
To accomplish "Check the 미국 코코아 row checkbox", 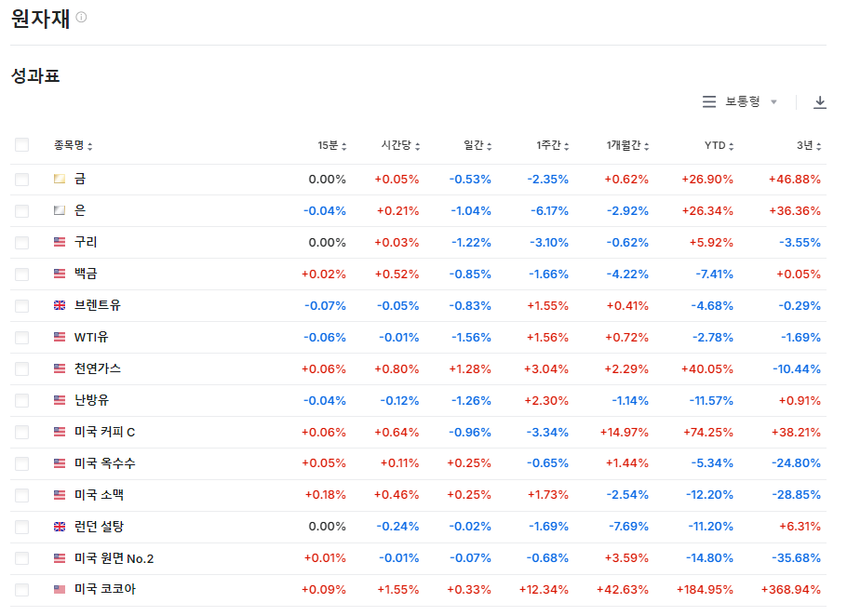I will click(x=21, y=590).
